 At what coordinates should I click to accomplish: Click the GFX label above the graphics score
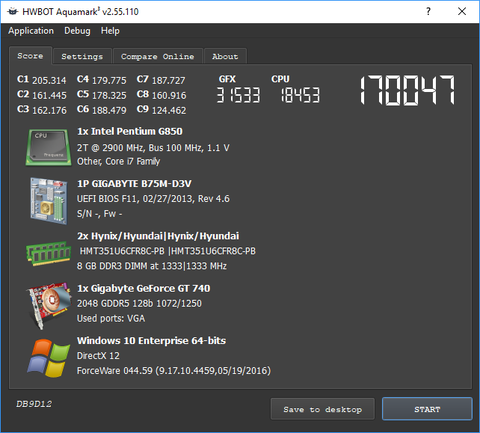[227, 79]
